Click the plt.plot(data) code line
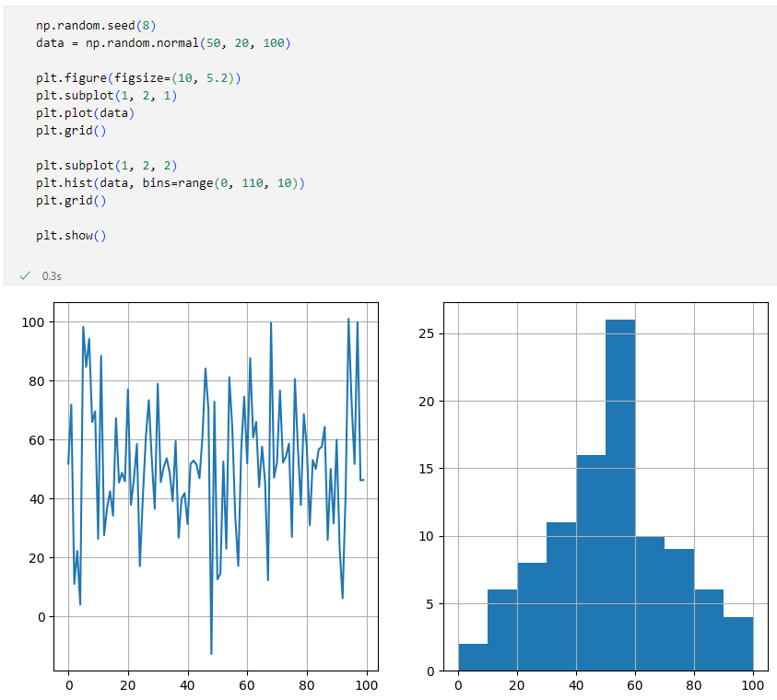Image resolution: width=777 pixels, height=700 pixels. 85,113
